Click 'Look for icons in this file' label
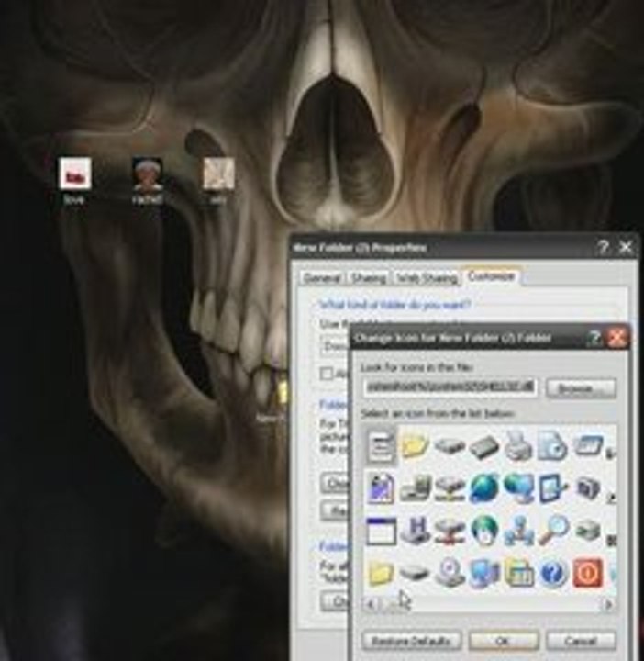This screenshot has height=661, width=644. [x=416, y=367]
